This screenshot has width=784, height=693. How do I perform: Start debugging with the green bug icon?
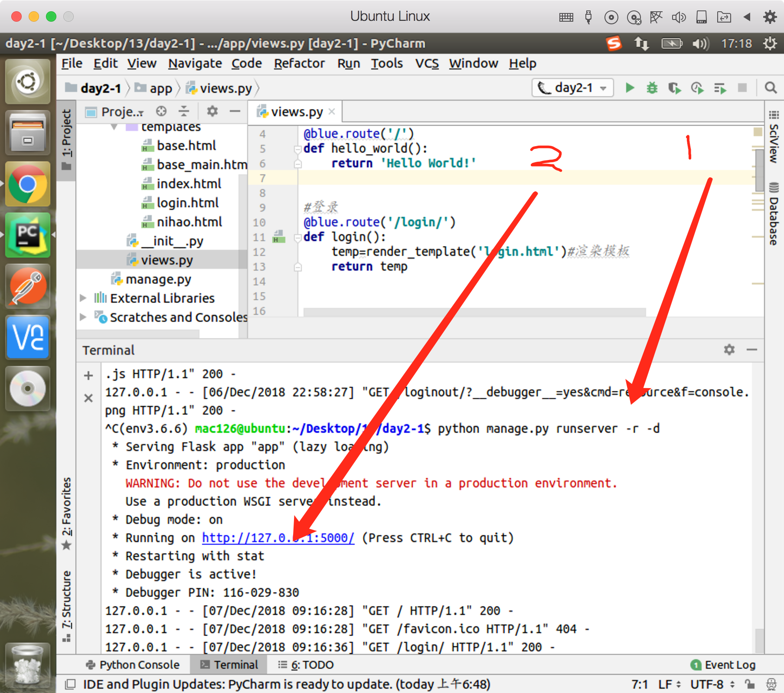652,88
